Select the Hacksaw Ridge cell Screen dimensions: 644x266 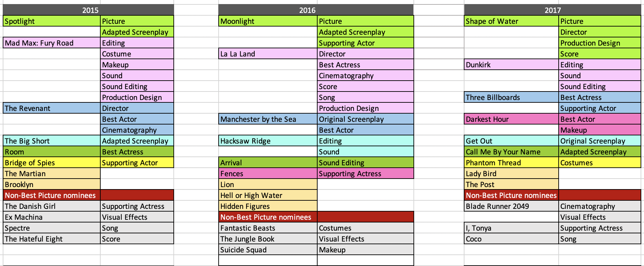click(x=268, y=141)
